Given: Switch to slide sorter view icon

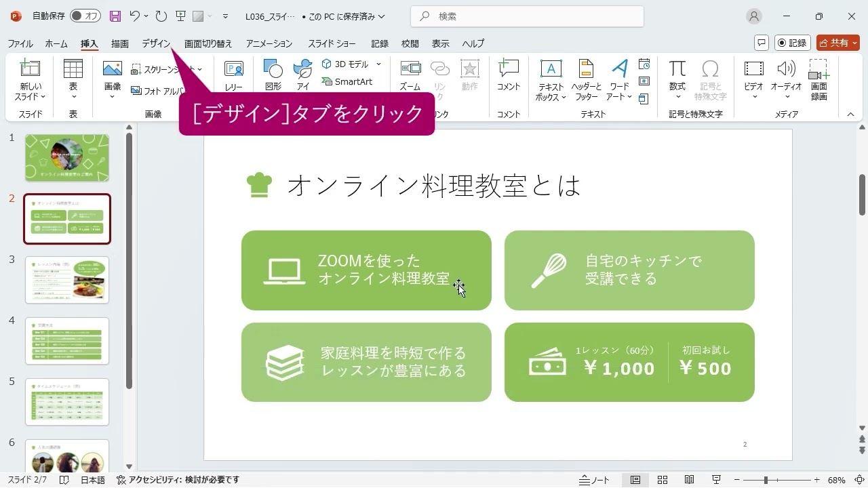Looking at the screenshot, I should (663, 480).
